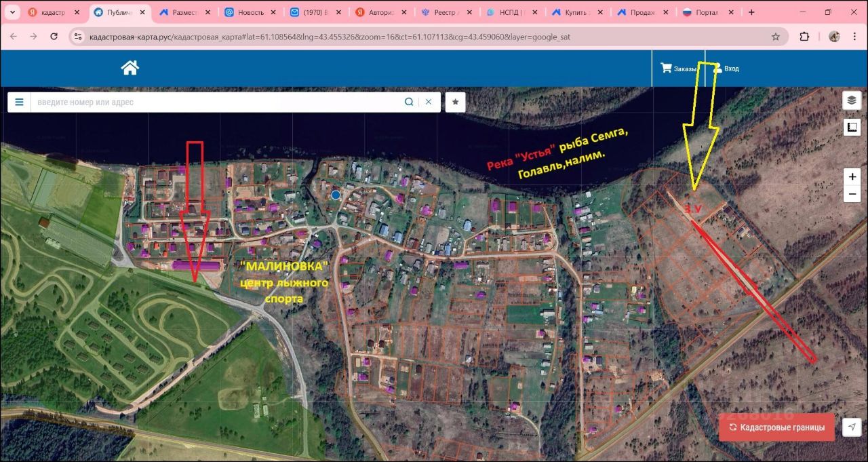Open the tab search dropdown in Chrome

12,12
